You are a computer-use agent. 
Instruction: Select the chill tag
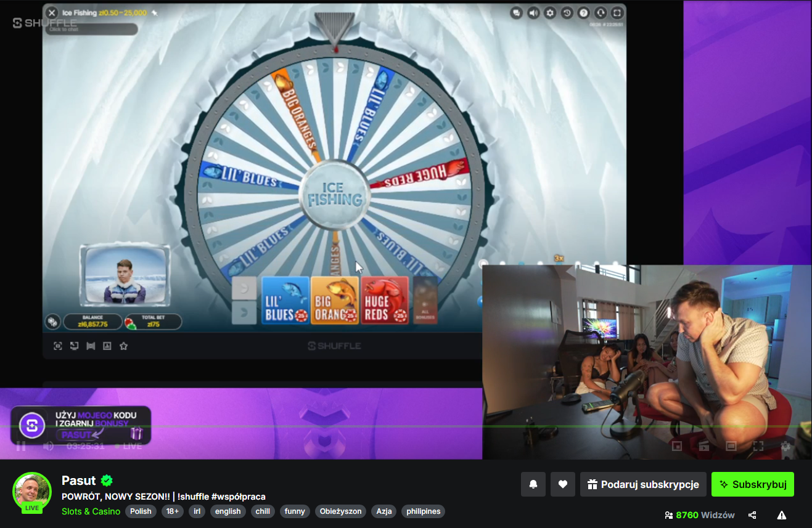263,511
